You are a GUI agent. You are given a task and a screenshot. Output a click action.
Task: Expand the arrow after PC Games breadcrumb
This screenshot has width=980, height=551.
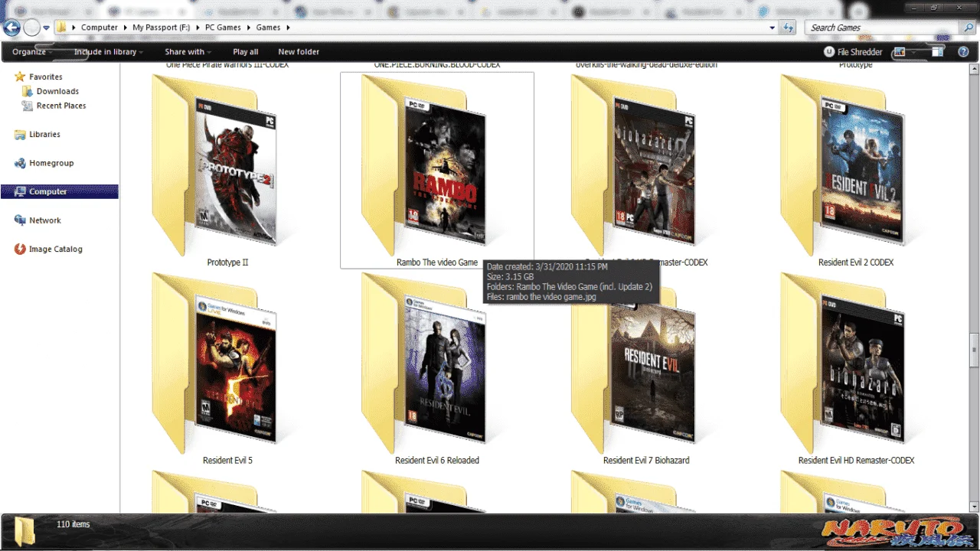pos(248,28)
